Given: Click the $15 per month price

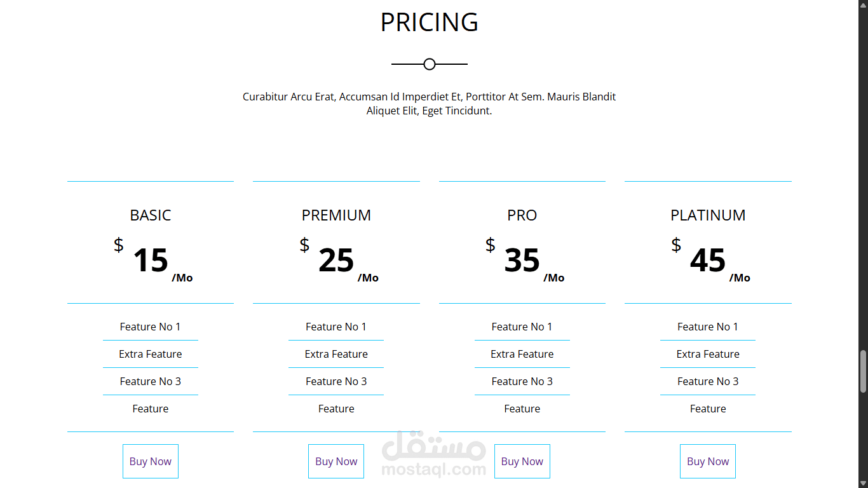Looking at the screenshot, I should click(151, 261).
